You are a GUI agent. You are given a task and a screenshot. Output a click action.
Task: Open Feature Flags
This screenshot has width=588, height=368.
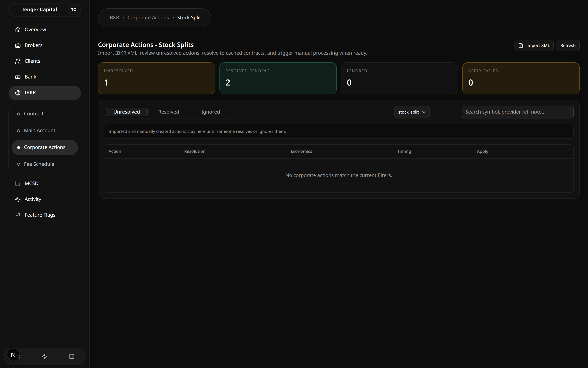pyautogui.click(x=45, y=215)
